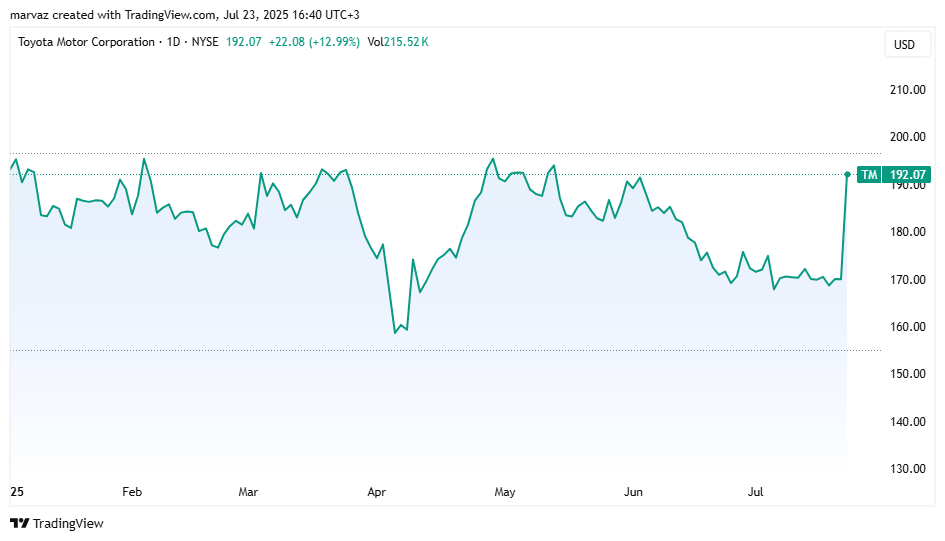Image resolution: width=945 pixels, height=541 pixels.
Task: Click the USD currency button
Action: click(907, 45)
